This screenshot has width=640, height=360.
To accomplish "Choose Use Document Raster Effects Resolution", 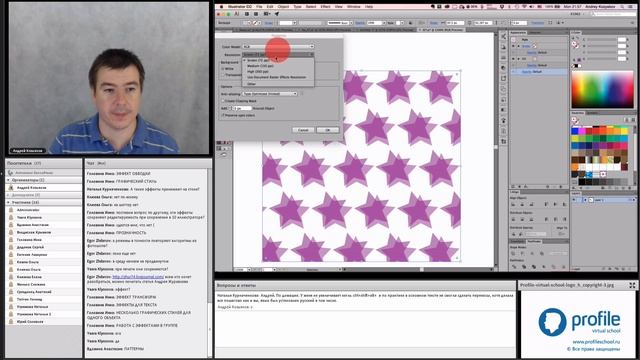I will 276,77.
